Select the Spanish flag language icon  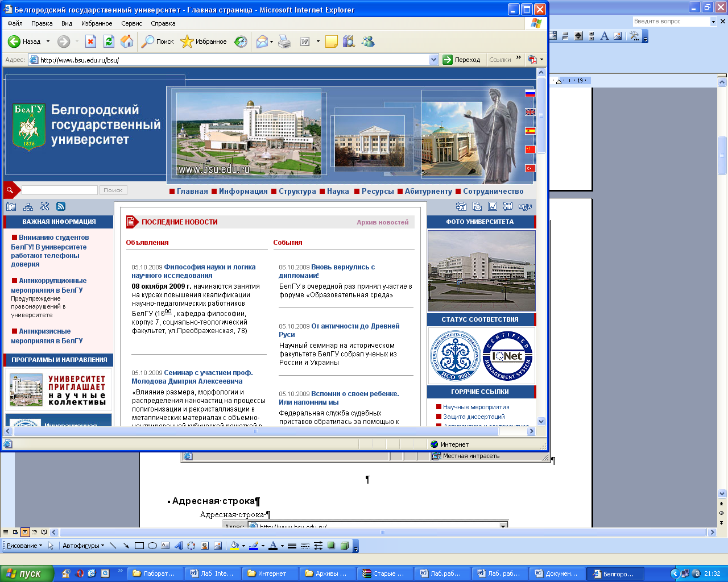tap(530, 131)
